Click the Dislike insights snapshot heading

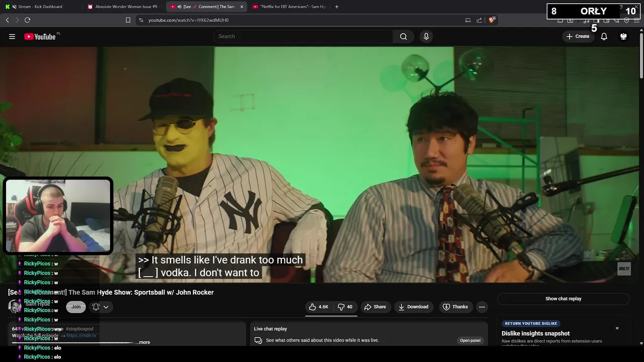tap(535, 333)
